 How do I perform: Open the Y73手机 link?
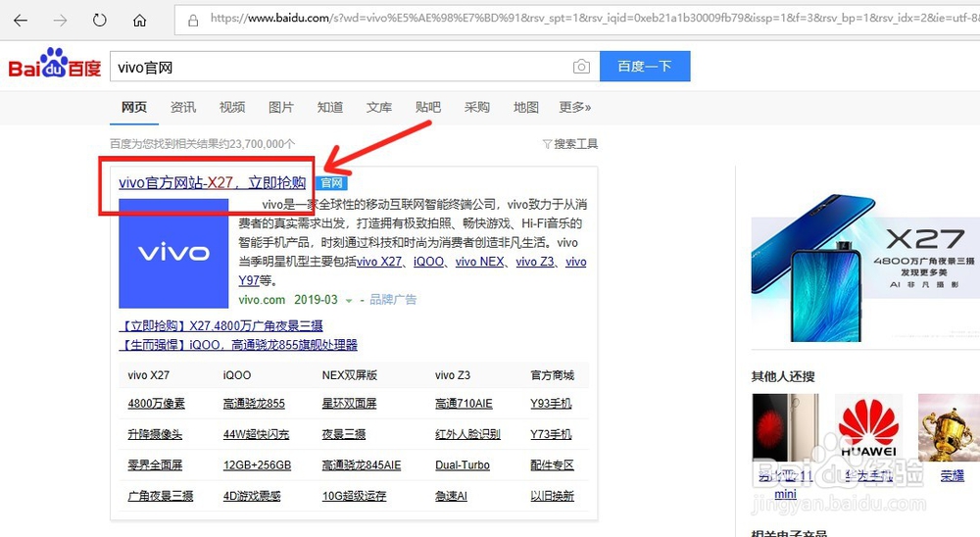coord(551,434)
